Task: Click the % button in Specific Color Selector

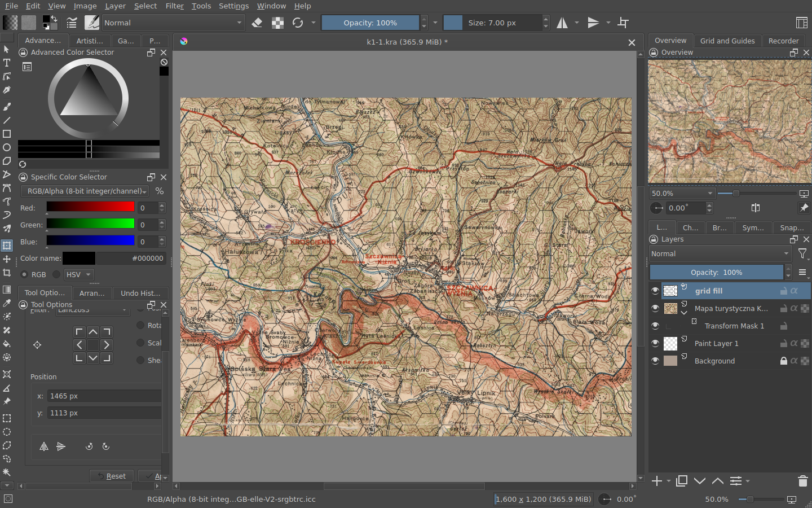Action: (x=160, y=191)
